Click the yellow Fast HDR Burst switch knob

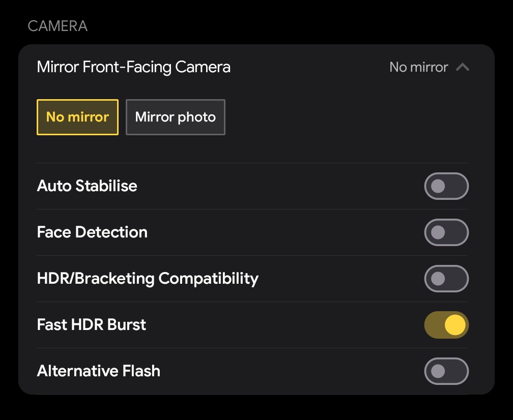tap(454, 325)
